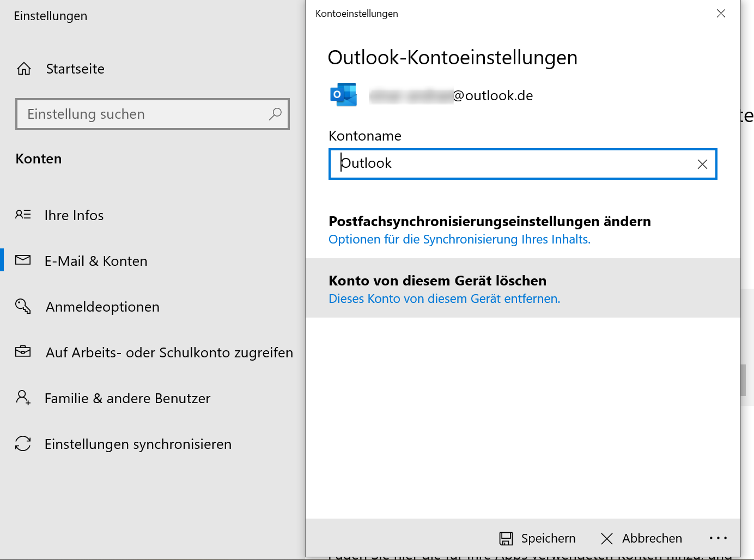Close the Kontoeinstellungen dialog
Viewport: 754px width, 560px height.
coord(721,13)
